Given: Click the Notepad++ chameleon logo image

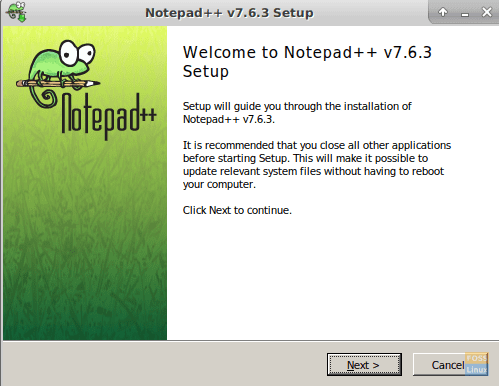Looking at the screenshot, I should click(86, 89).
